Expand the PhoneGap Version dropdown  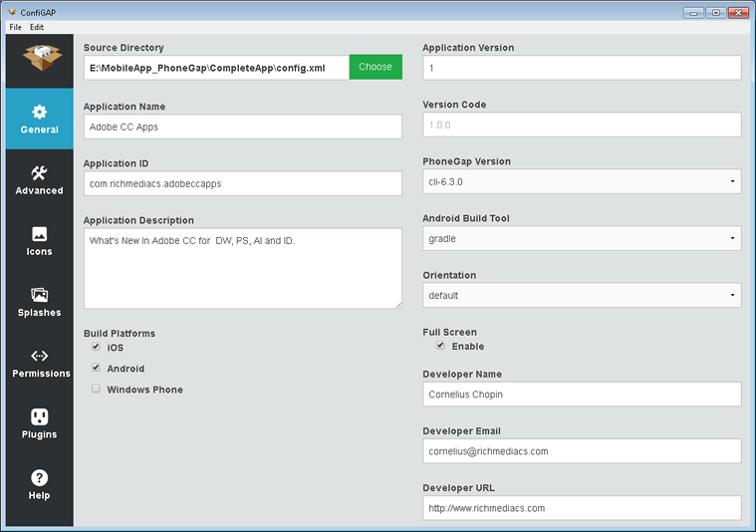(x=582, y=181)
